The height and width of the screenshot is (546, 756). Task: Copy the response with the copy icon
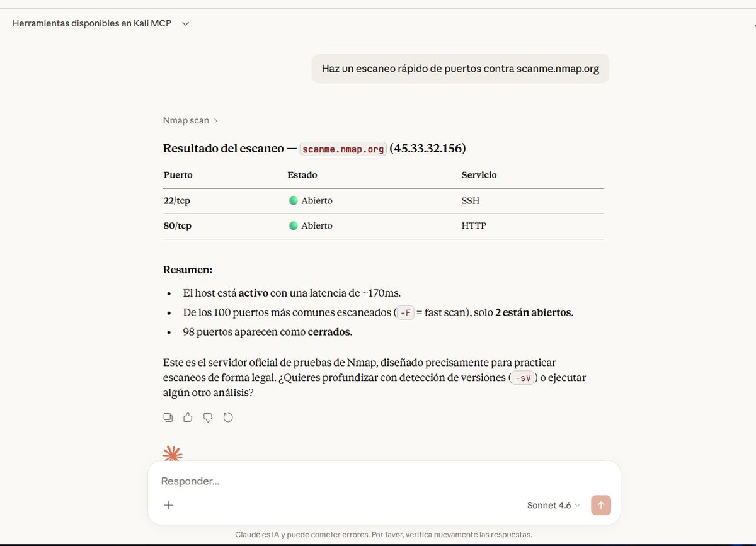pos(168,418)
